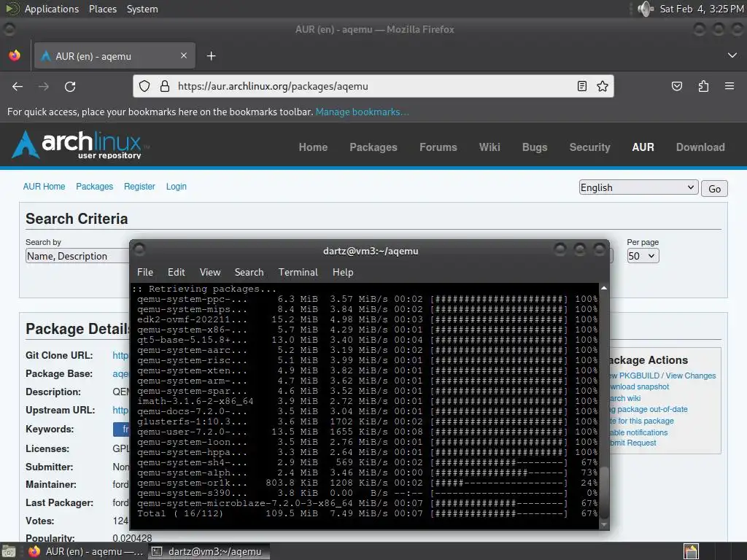Open the Applications menu
The height and width of the screenshot is (560, 747).
52,9
